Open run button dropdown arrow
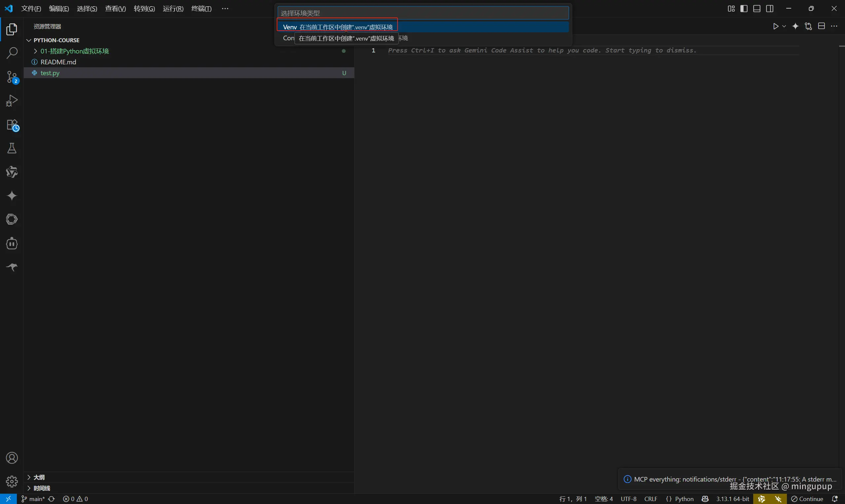Image resolution: width=845 pixels, height=504 pixels. tap(784, 26)
